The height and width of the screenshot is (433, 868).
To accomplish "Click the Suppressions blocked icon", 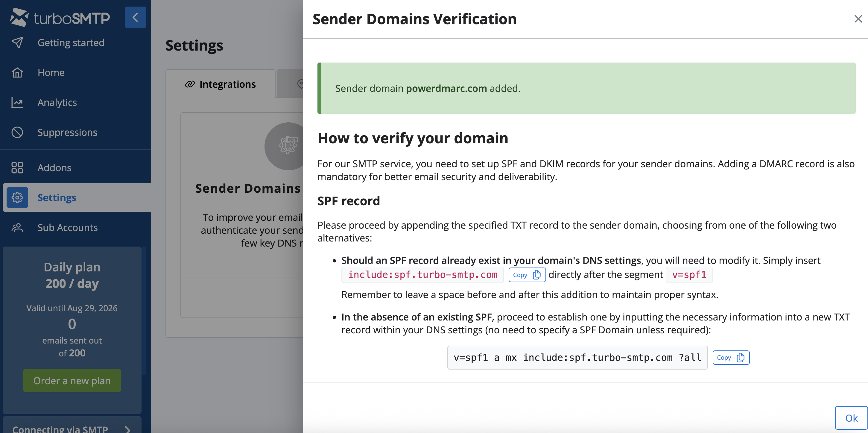I will click(x=17, y=133).
